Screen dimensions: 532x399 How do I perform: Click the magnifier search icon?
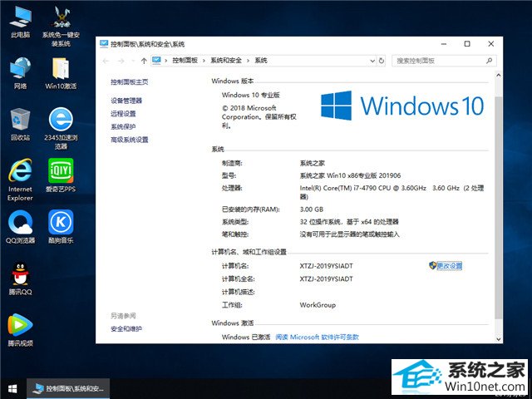click(489, 61)
